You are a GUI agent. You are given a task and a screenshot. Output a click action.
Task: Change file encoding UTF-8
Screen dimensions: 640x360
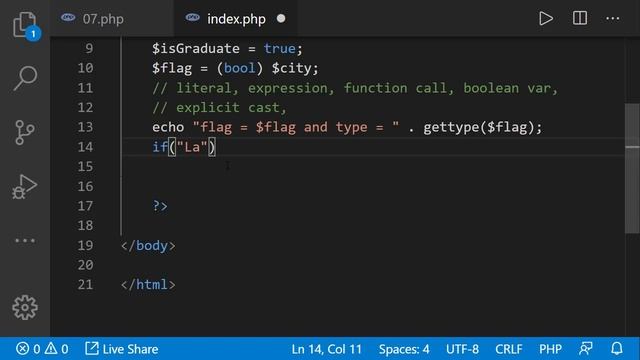coord(462,349)
